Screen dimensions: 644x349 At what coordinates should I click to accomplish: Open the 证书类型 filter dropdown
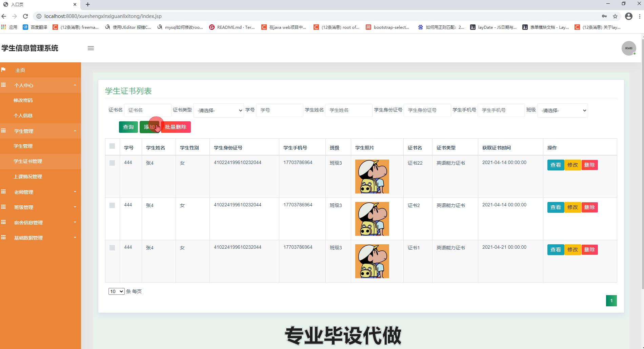[218, 110]
